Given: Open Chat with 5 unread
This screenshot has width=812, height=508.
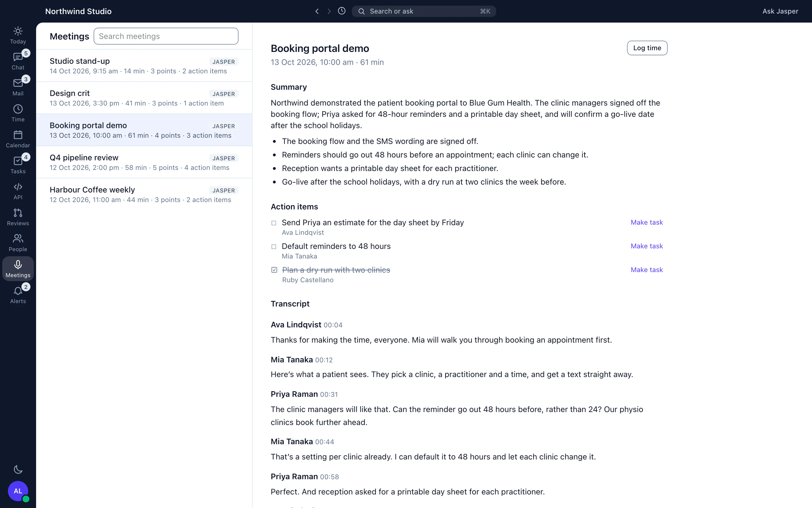Looking at the screenshot, I should (18, 61).
